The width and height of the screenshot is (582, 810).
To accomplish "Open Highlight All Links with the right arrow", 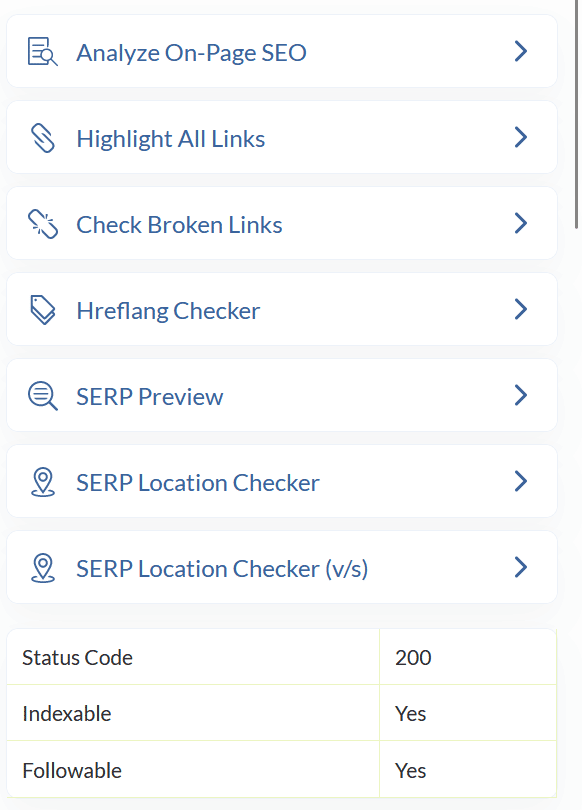I will (521, 137).
